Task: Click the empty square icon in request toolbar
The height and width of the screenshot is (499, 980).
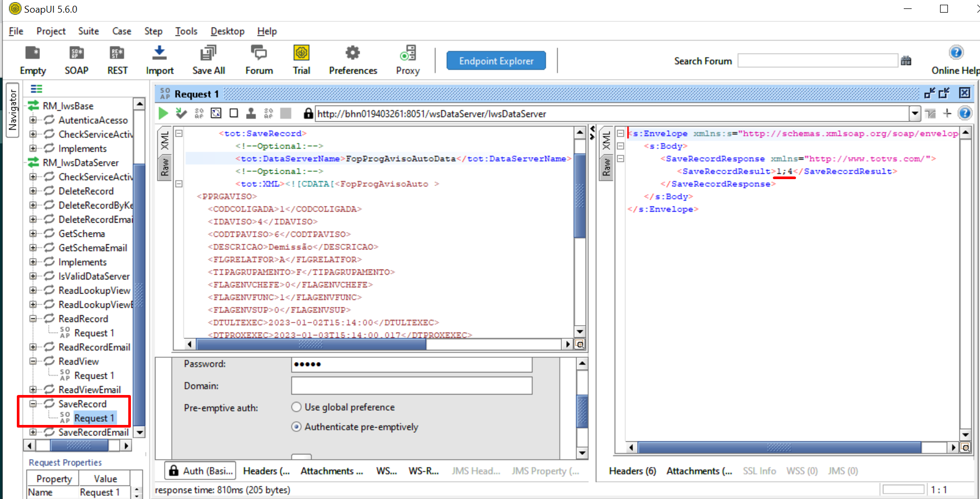Action: click(x=234, y=113)
